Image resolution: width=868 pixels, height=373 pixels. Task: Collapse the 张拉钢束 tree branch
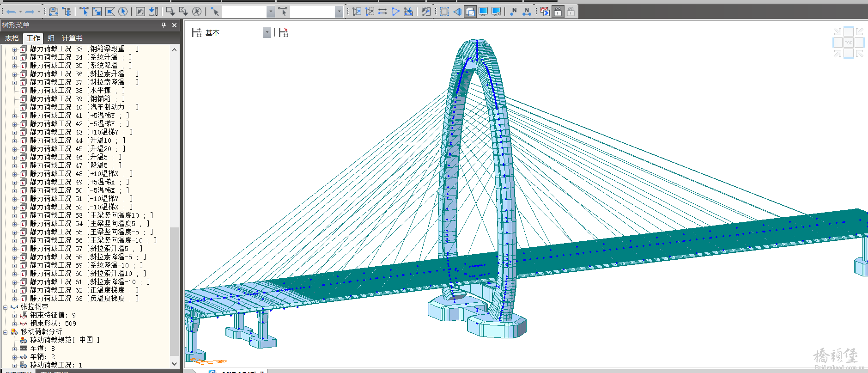tap(6, 307)
